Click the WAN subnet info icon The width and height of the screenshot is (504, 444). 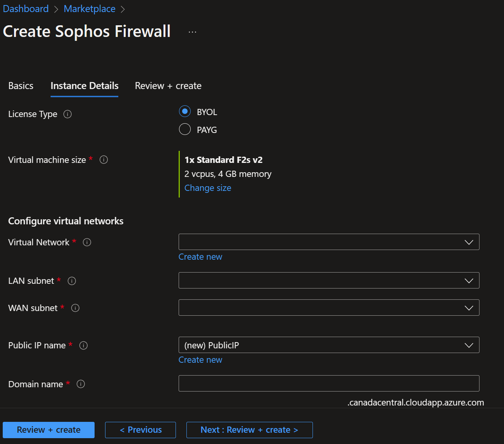tap(75, 308)
